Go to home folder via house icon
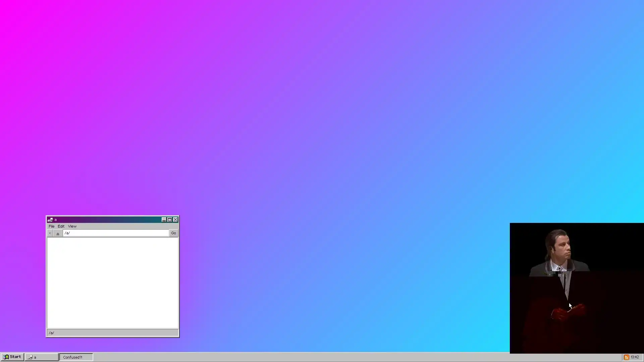The width and height of the screenshot is (644, 362). pyautogui.click(x=58, y=233)
